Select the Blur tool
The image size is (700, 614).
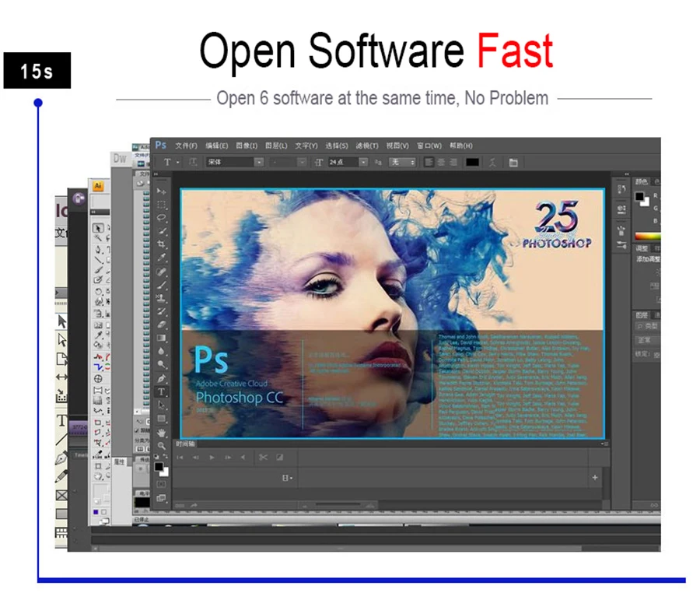tap(161, 352)
